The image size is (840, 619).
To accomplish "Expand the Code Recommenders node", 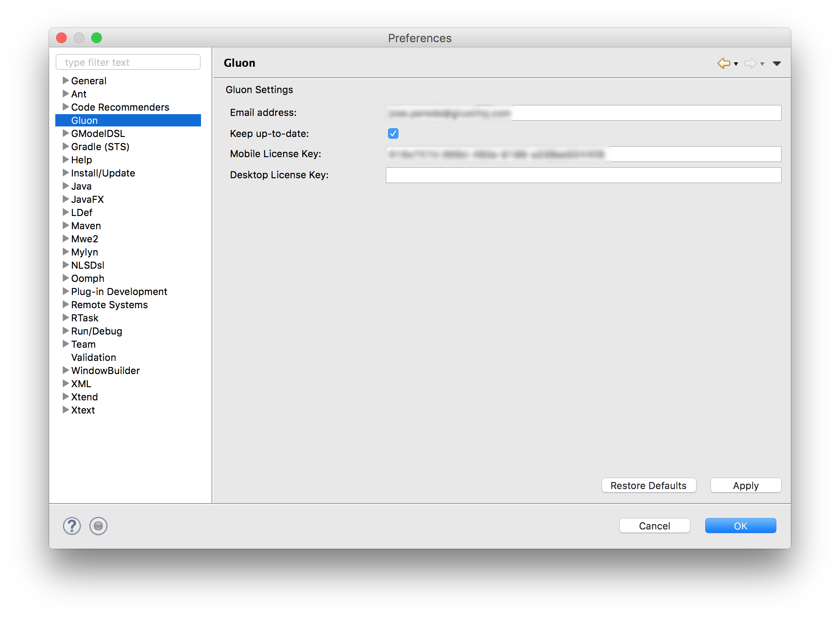I will (x=66, y=107).
